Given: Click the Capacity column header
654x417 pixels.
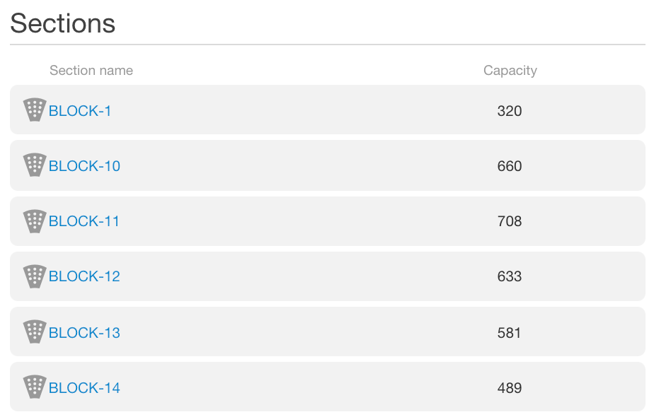Looking at the screenshot, I should [510, 70].
